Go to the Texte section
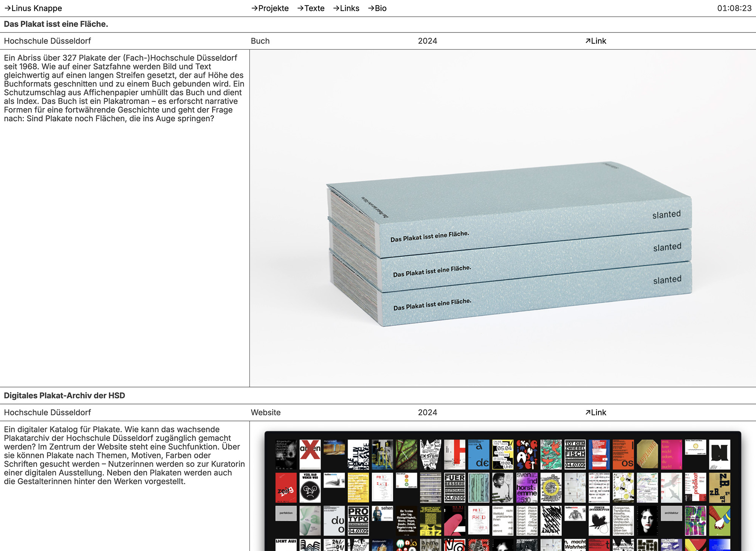Image resolution: width=756 pixels, height=551 pixels. (x=311, y=8)
